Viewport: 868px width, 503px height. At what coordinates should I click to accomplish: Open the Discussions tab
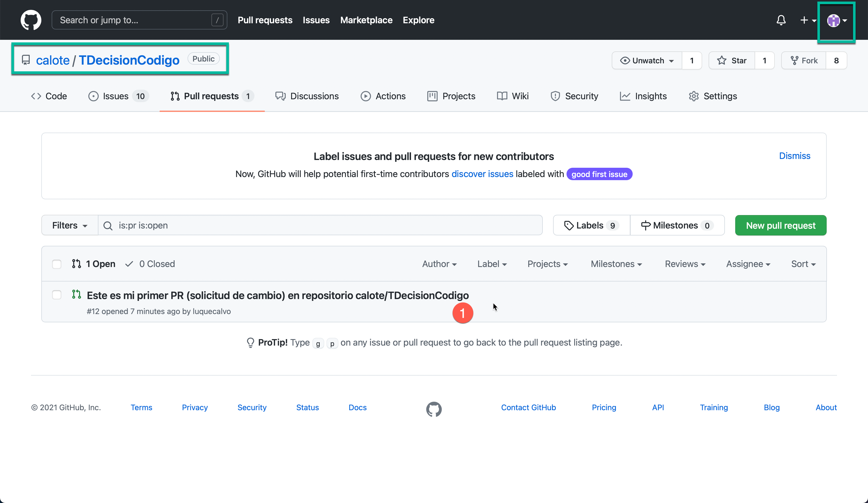pos(307,96)
